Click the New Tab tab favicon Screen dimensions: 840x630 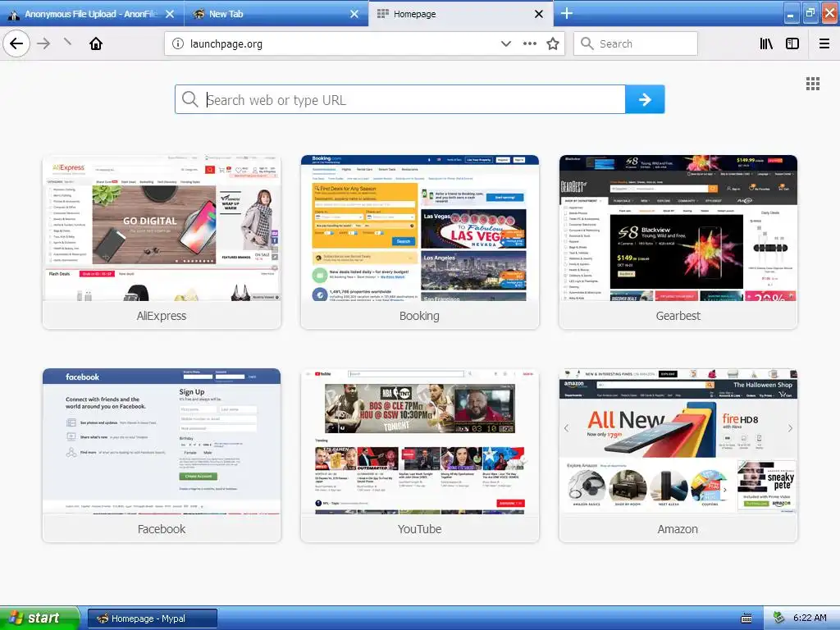tap(199, 13)
